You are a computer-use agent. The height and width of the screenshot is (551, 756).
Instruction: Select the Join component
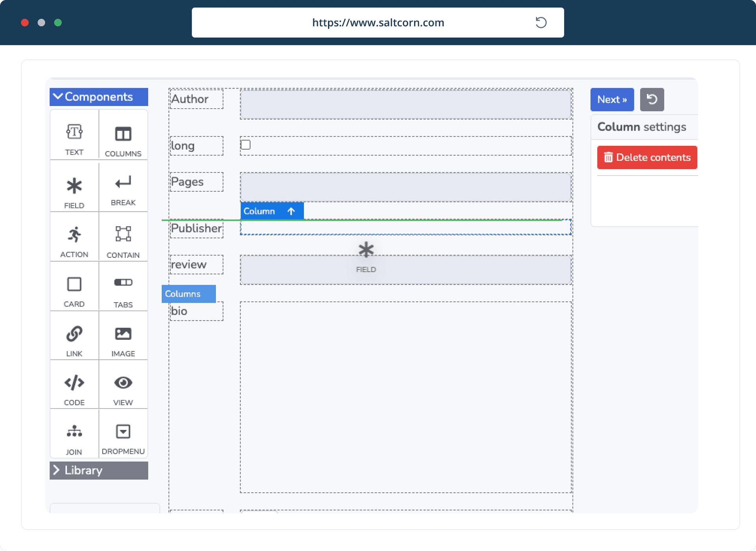pos(74,435)
